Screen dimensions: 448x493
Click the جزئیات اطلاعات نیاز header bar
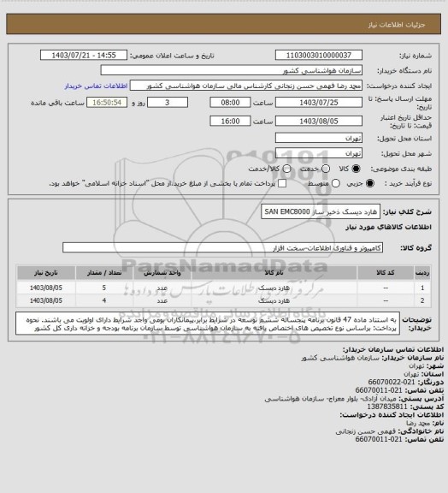(x=223, y=24)
